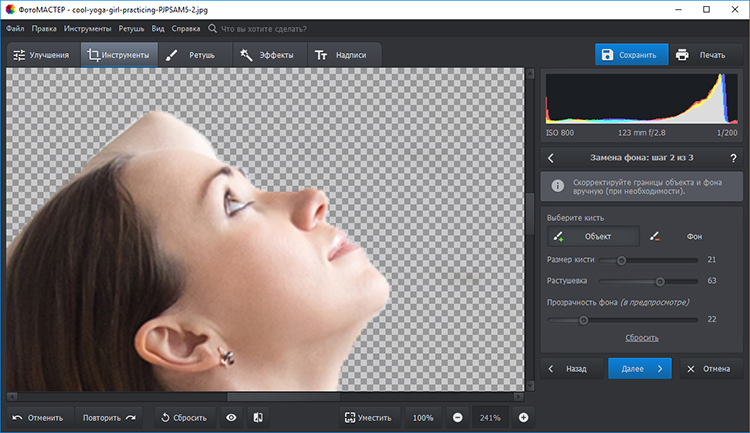Viewport: 750px width, 433px height.
Task: Click the search magnifier icon in menu bar
Action: (x=212, y=29)
